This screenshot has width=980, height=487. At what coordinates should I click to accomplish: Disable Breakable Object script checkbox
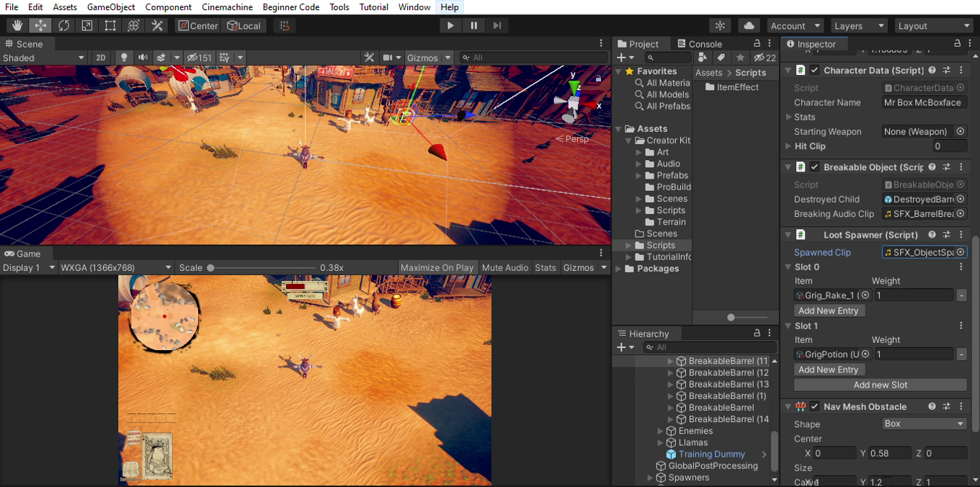click(x=814, y=167)
